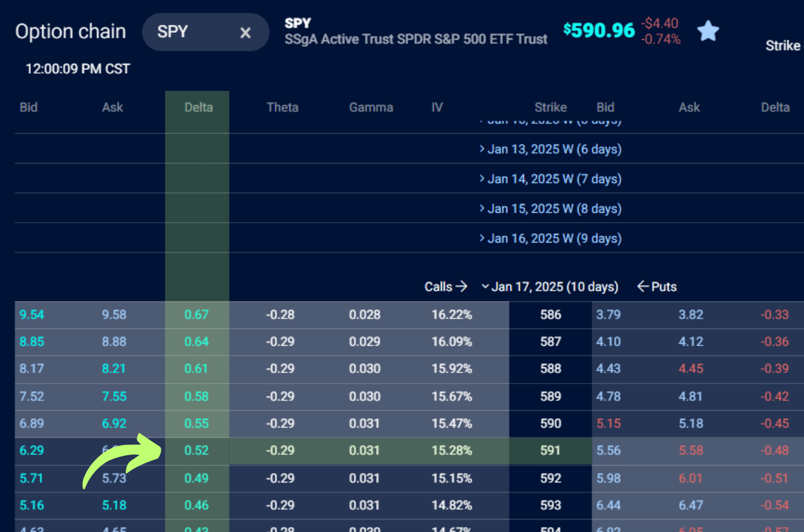Expand the Jan 15, 2025 W expiration
This screenshot has height=532, width=804.
[550, 208]
